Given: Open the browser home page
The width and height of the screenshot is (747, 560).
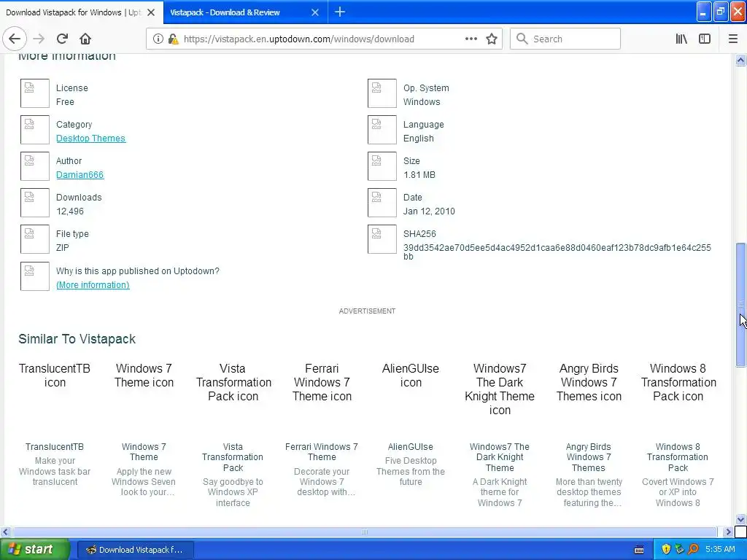Looking at the screenshot, I should tap(85, 39).
